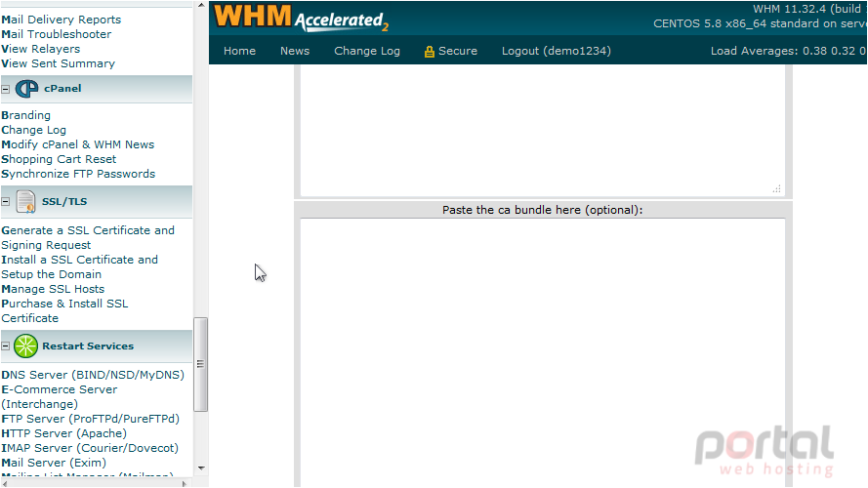
Task: Open Generate a SSL Certificate and Signing Request
Action: click(x=88, y=238)
